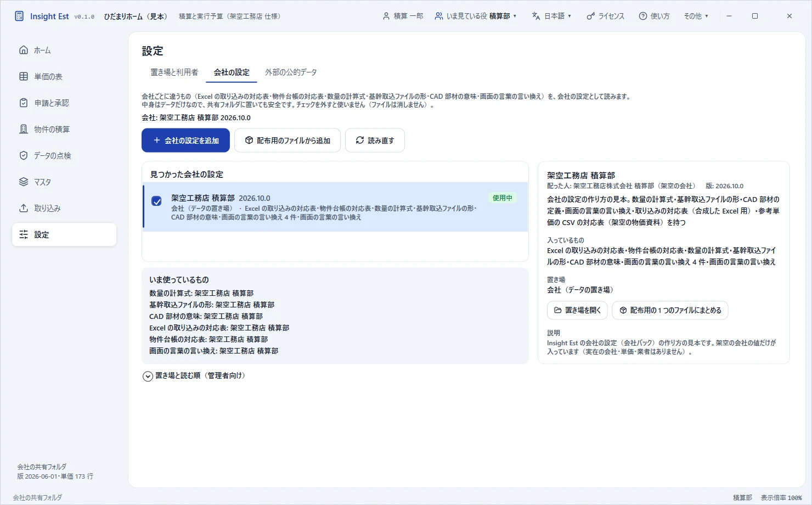Image resolution: width=812 pixels, height=505 pixels.
Task: Uncheck the 架空工務店 積算部 company setting checkbox
Action: tap(156, 201)
